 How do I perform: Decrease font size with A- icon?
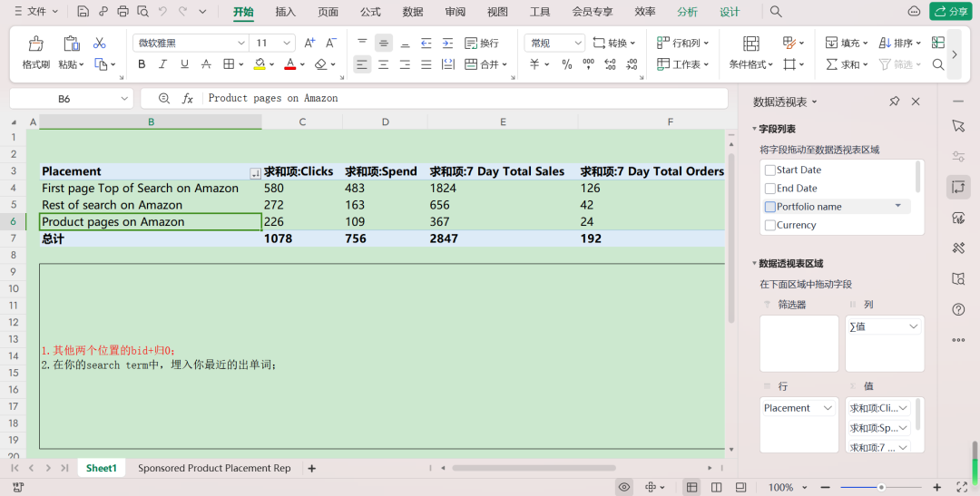pyautogui.click(x=331, y=44)
